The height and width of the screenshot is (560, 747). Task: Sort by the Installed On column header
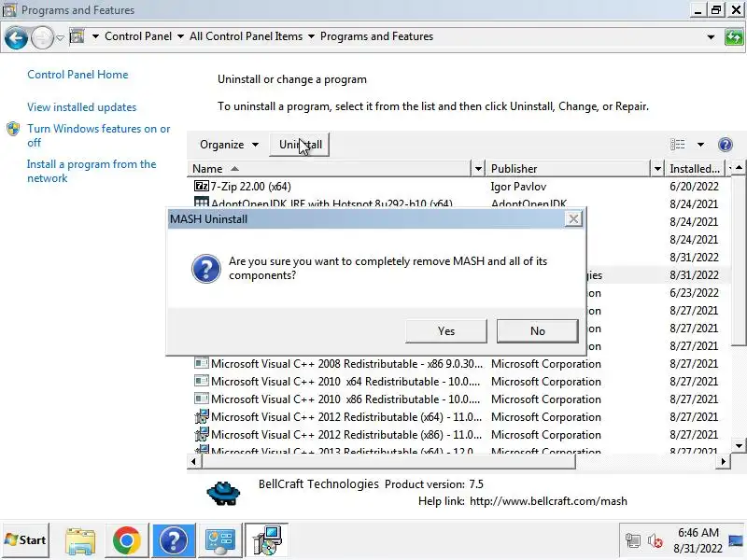(x=694, y=169)
